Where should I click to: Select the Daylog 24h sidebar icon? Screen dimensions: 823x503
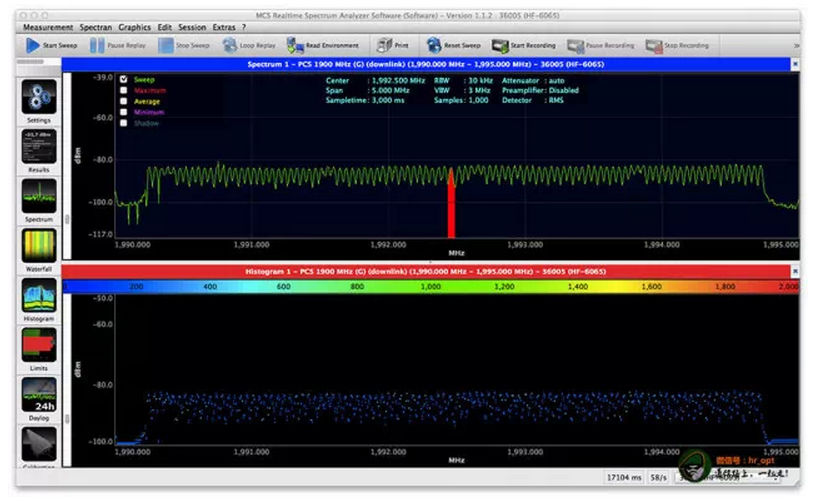tap(38, 394)
